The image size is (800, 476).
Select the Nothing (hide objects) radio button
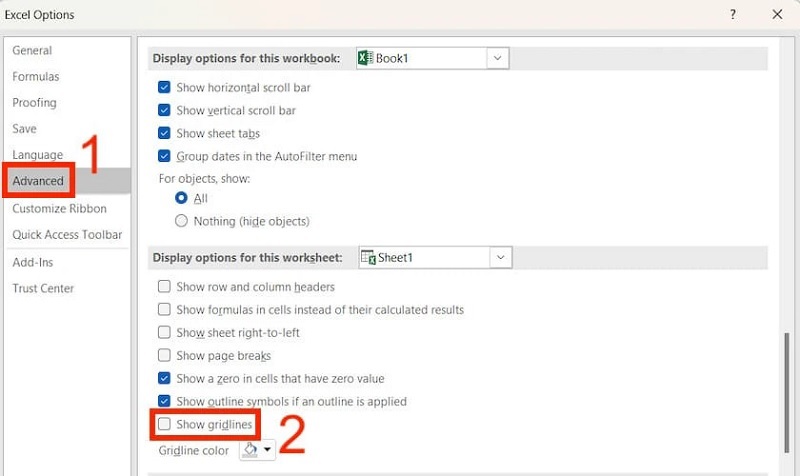(181, 221)
